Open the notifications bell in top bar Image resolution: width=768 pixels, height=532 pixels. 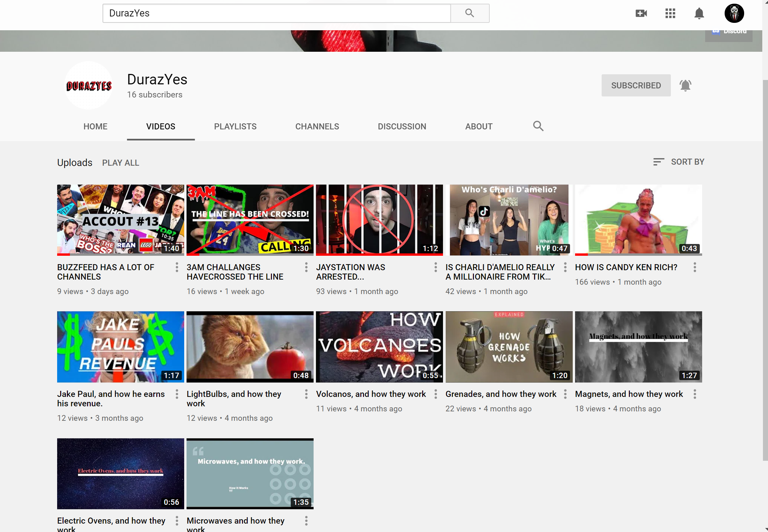(x=699, y=13)
